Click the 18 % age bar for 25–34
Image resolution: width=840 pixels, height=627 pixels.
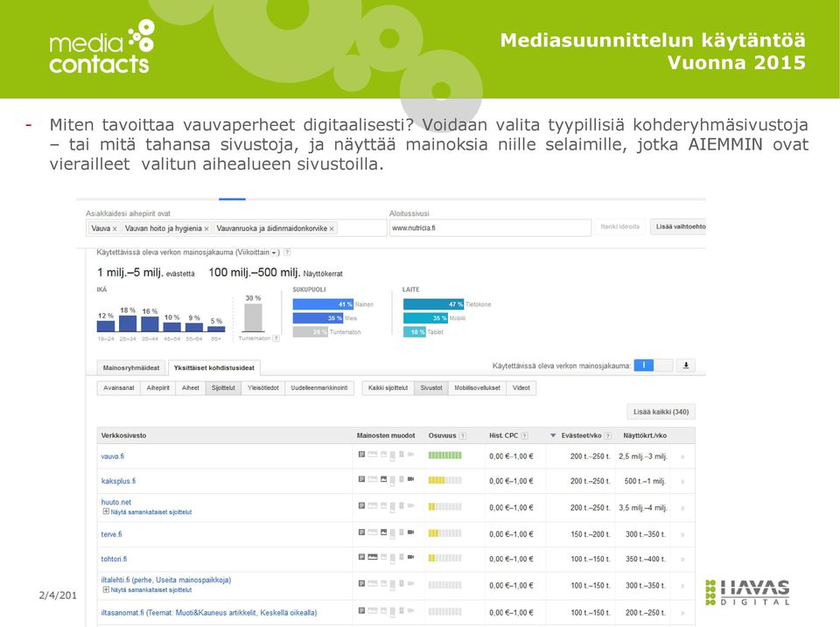point(128,324)
